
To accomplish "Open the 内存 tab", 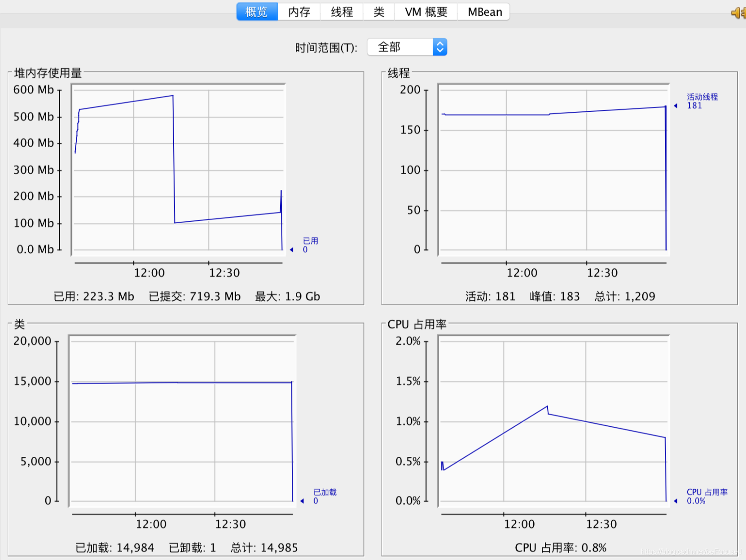I will 299,12.
